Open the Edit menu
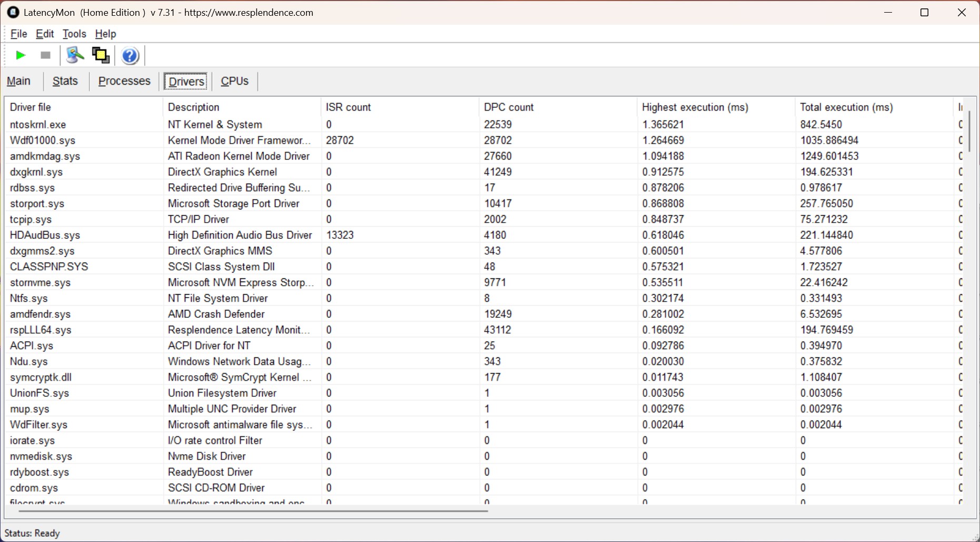The image size is (980, 542). pyautogui.click(x=45, y=34)
